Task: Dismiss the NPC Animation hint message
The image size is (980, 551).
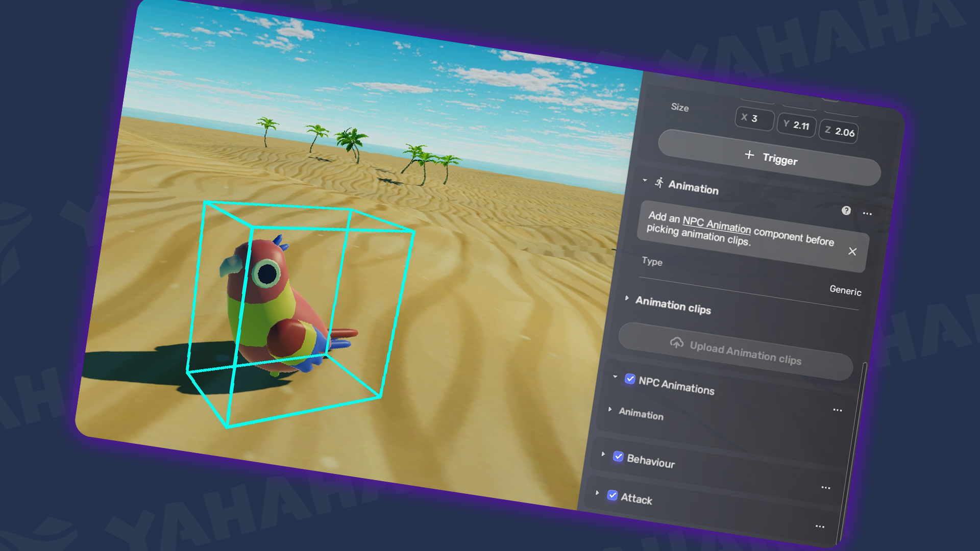Action: pos(852,252)
